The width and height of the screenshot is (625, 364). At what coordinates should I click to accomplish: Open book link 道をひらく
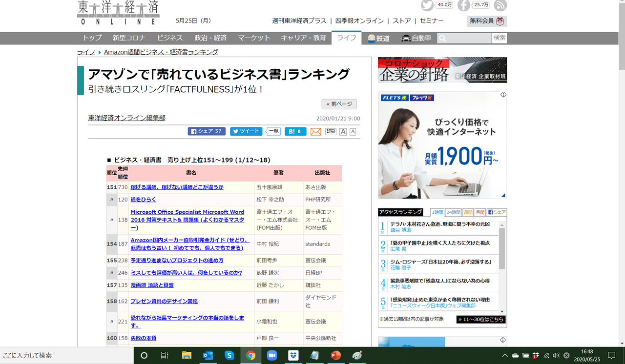point(144,200)
